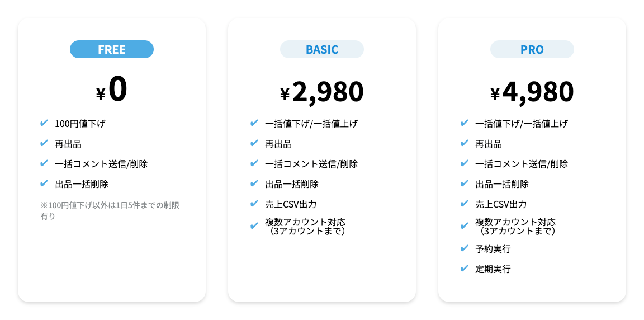
Task: Click checkmark beside 100円値下げ in FREE
Action: [44, 123]
